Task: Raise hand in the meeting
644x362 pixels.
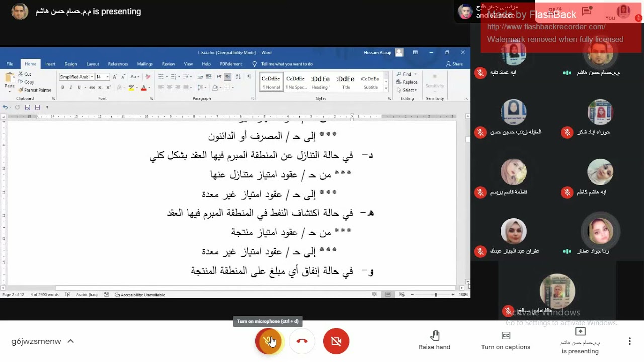Action: click(x=435, y=340)
